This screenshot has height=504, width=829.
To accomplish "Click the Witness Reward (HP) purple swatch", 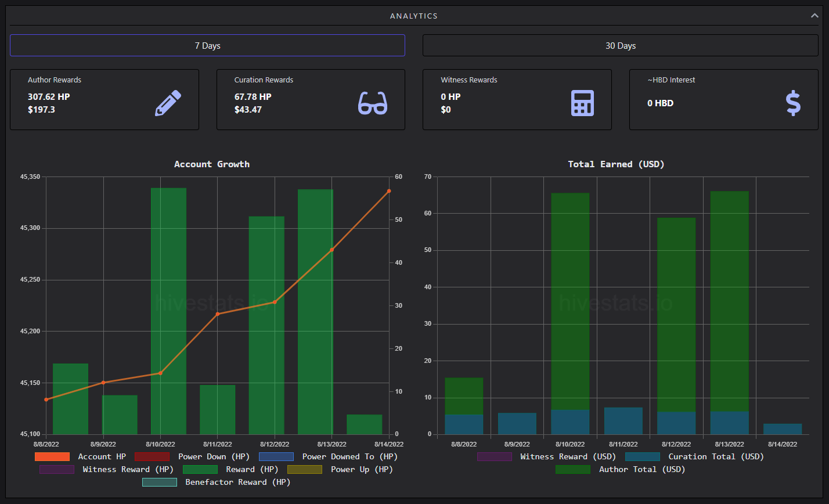I will [x=57, y=470].
